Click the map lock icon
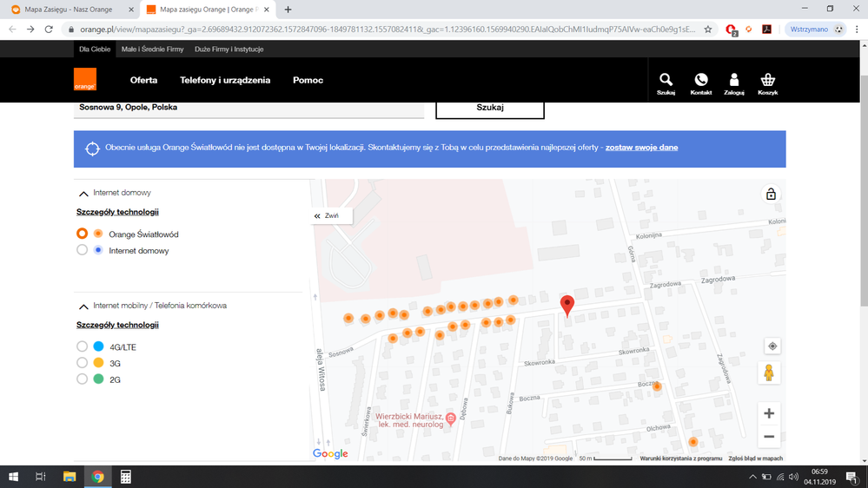868x488 pixels. pos(770,194)
